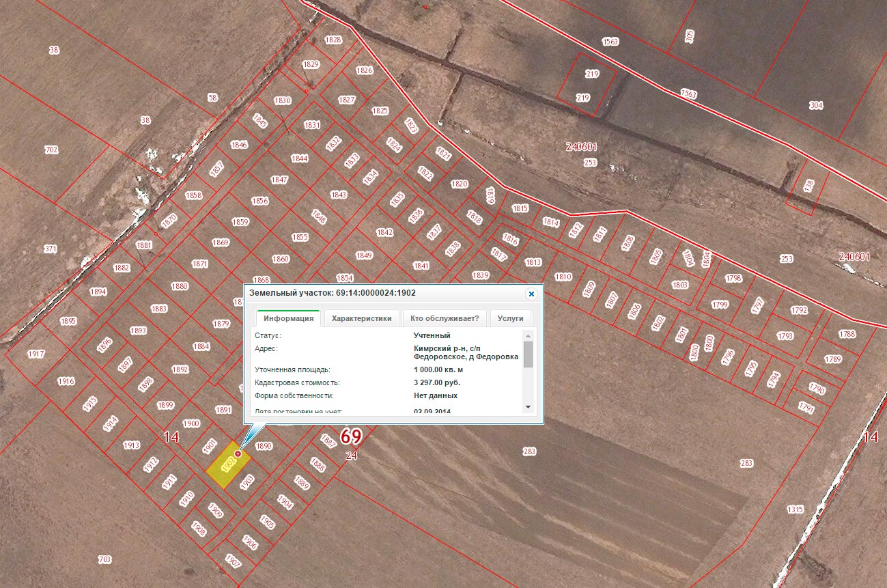Click the cadastral value '3 297.00 руб.'
The width and height of the screenshot is (887, 588).
click(x=437, y=382)
